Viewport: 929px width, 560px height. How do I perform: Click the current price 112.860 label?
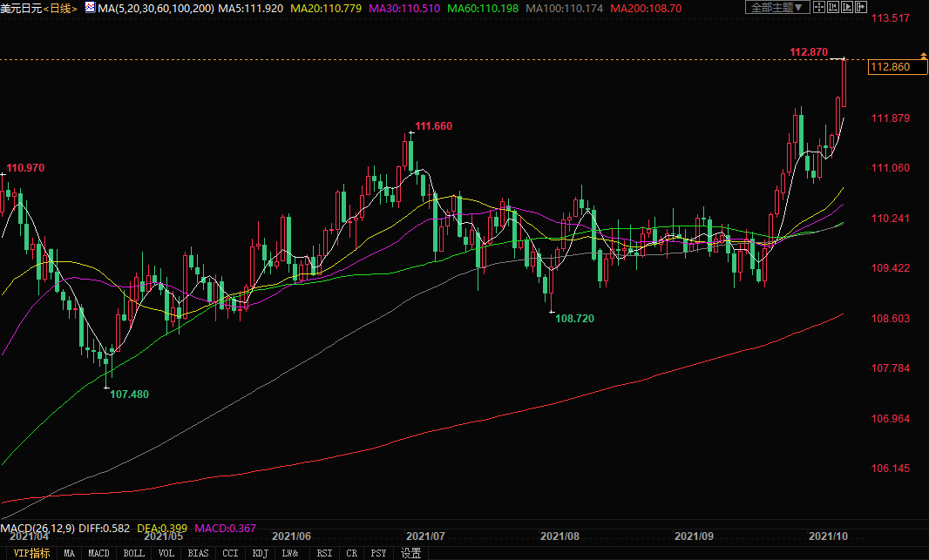890,67
